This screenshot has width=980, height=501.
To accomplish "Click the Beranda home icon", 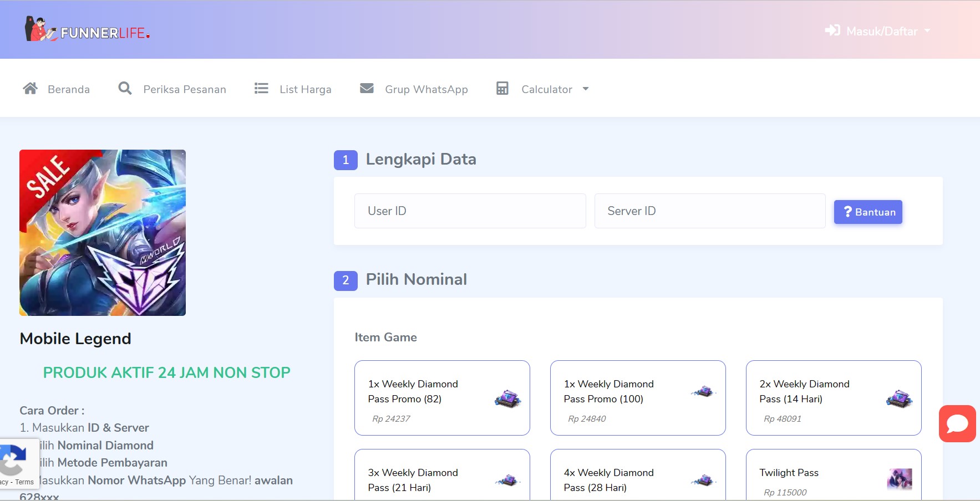I will [x=31, y=88].
